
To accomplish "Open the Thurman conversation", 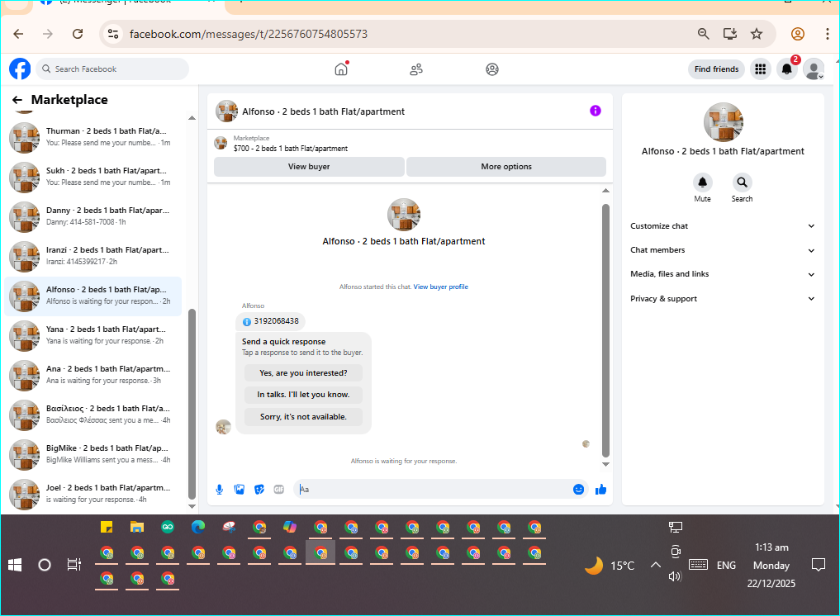I will (93, 137).
